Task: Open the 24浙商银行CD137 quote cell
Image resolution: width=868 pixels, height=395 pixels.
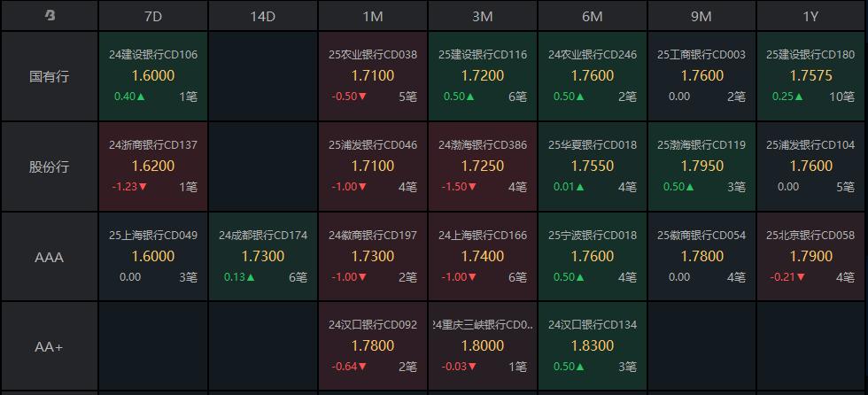Action: (x=153, y=167)
